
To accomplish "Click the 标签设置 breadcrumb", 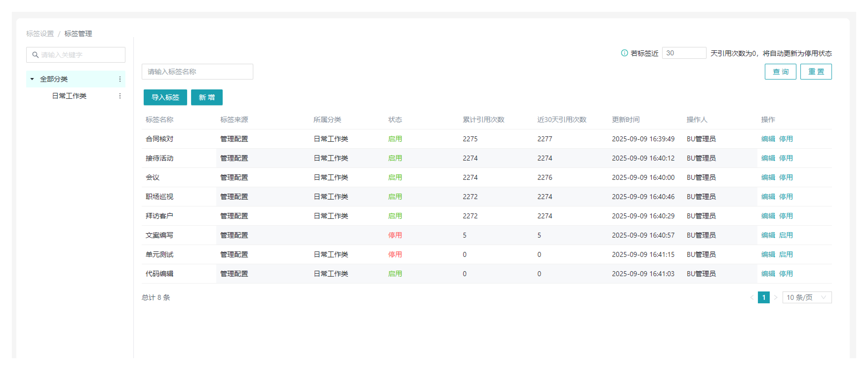I will [x=40, y=34].
